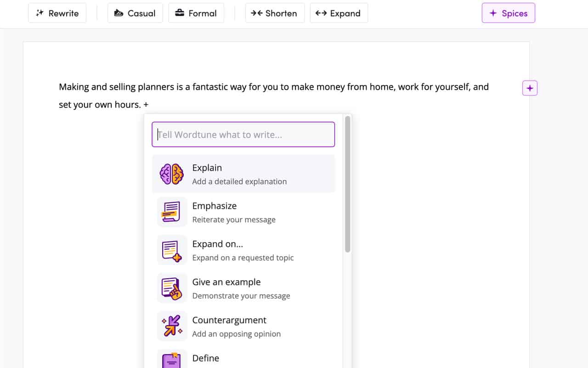The image size is (588, 368).
Task: Click the Expand on document-plus icon
Action: [172, 250]
